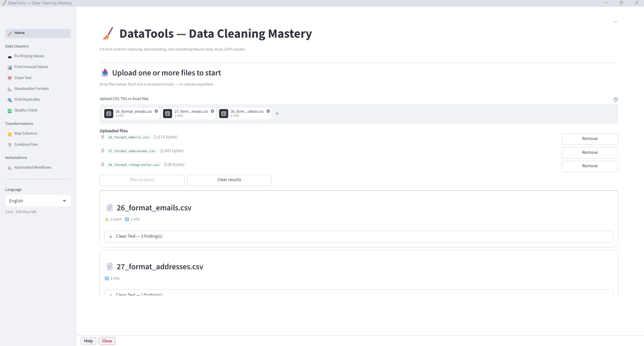Click the 30_form...ration.csv chip file icon

(x=224, y=114)
